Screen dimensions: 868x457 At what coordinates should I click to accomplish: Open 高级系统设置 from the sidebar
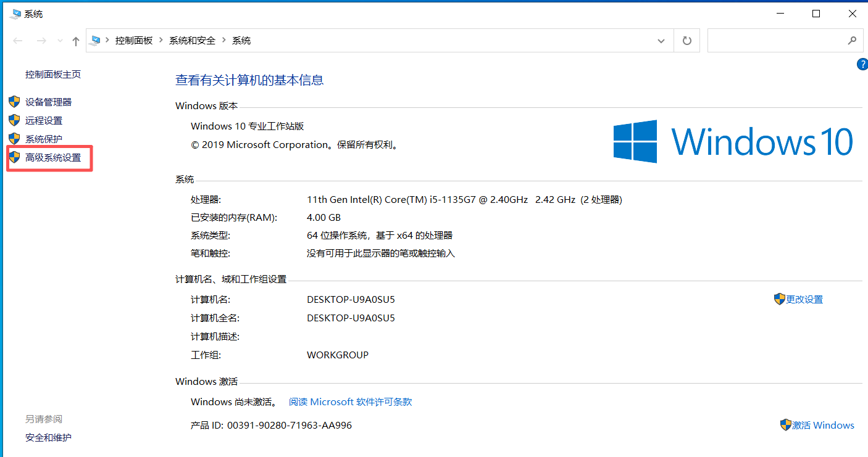click(x=53, y=158)
